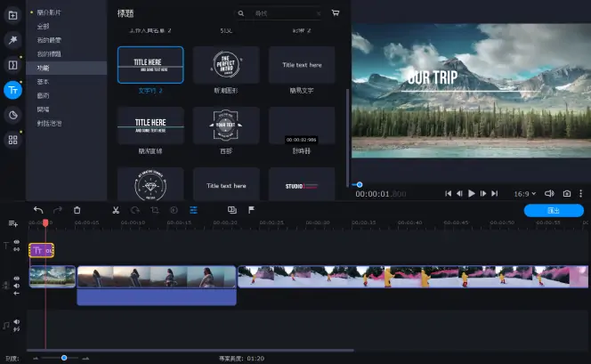Add a marker with the flag icon

coord(251,210)
